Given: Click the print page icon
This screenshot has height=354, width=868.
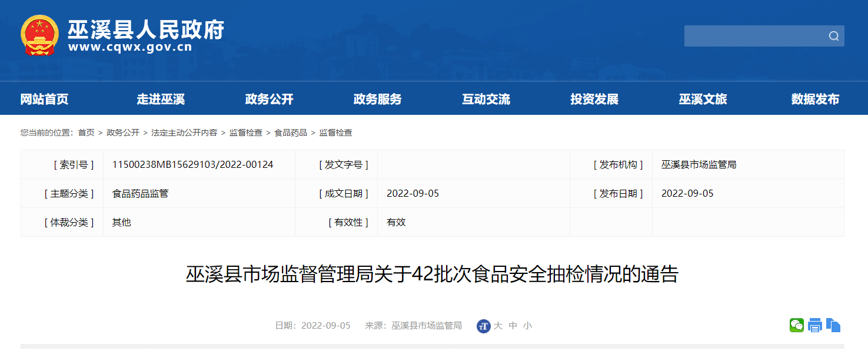Looking at the screenshot, I should 814,325.
